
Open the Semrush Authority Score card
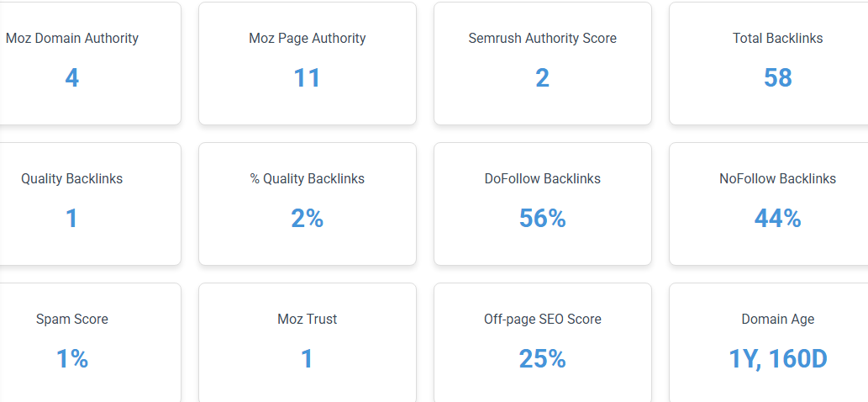[543, 63]
